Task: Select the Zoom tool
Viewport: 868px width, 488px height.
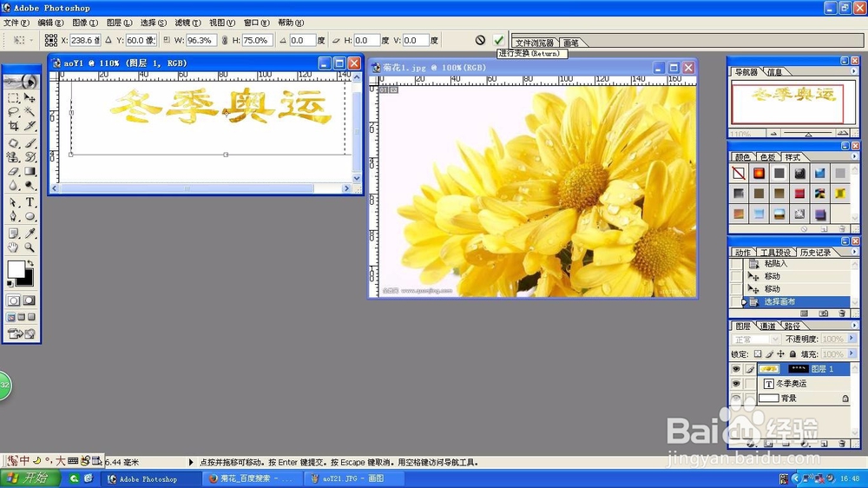Action: 30,247
